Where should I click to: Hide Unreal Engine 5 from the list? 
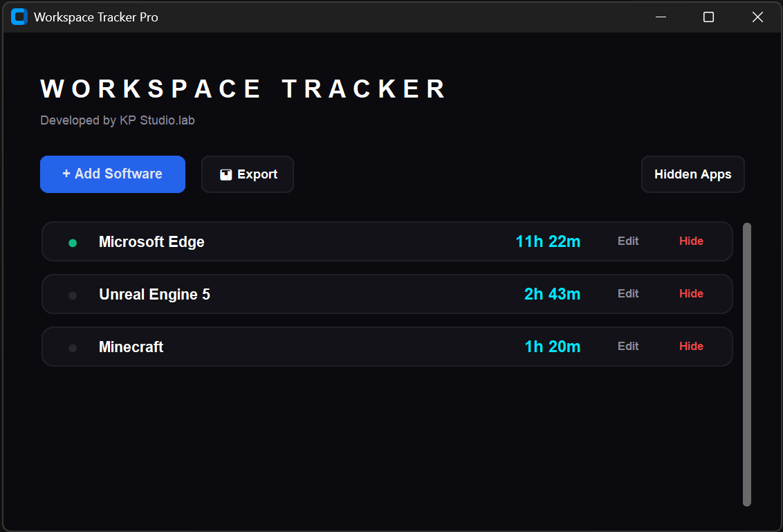(x=691, y=294)
